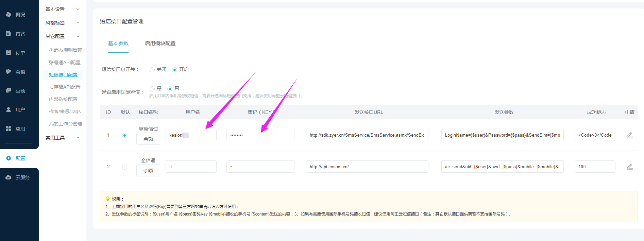Click edit pencil icon for 企信通 row
Image resolution: width=644 pixels, height=241 pixels.
click(x=629, y=167)
